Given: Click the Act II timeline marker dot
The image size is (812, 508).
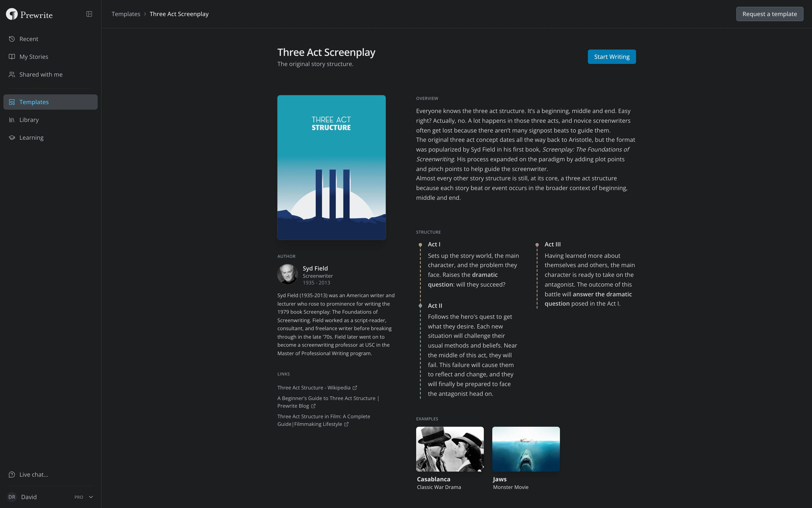Looking at the screenshot, I should pos(420,306).
